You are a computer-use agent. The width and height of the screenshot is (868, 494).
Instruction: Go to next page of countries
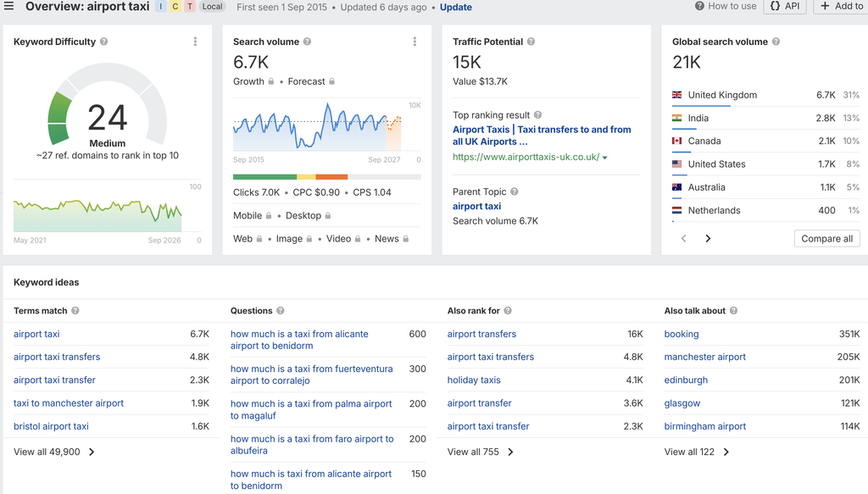pyautogui.click(x=708, y=238)
